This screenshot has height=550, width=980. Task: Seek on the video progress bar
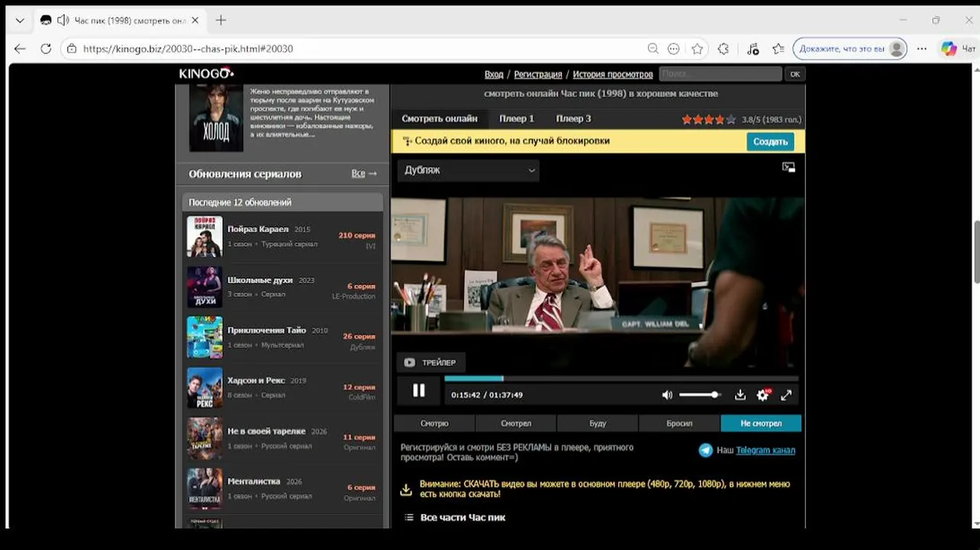621,378
